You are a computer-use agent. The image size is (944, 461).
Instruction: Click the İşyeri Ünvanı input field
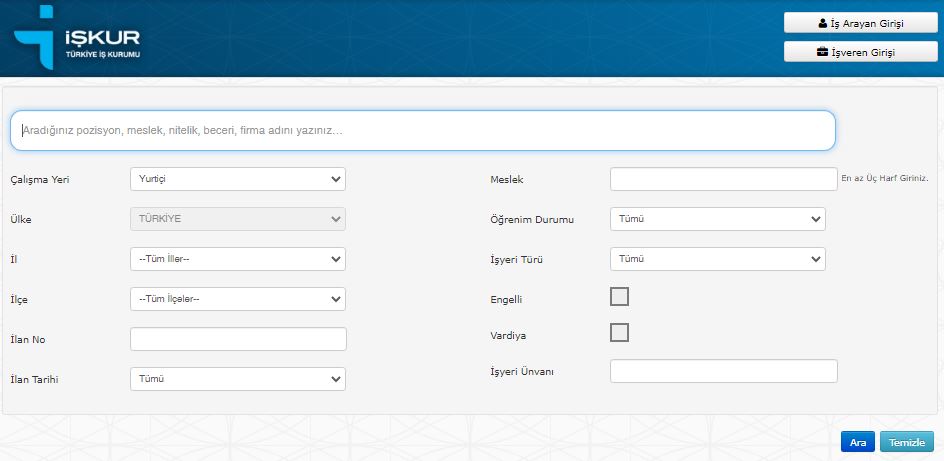click(722, 371)
